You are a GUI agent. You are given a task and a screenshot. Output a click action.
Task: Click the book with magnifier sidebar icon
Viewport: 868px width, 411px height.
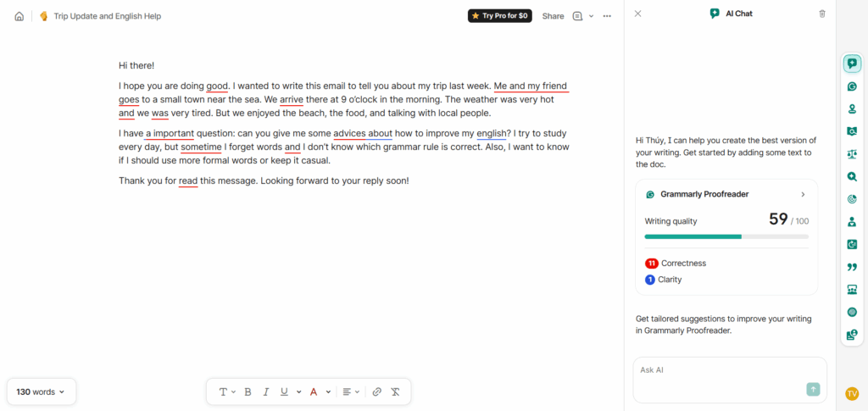(852, 131)
